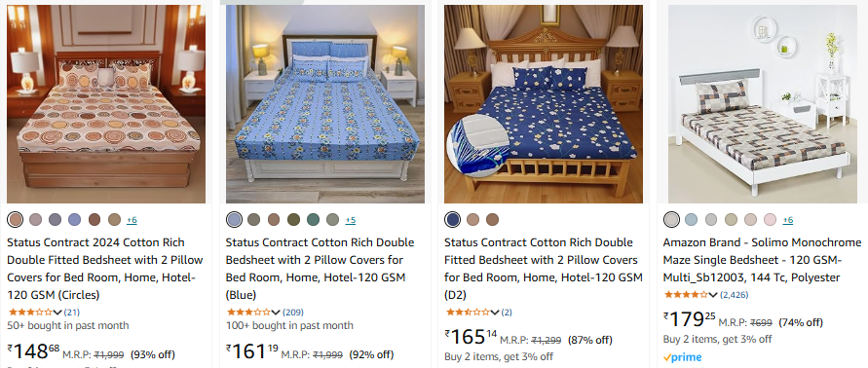The height and width of the screenshot is (368, 868).
Task: Open the Circles bedsheet product image
Action: 106,104
